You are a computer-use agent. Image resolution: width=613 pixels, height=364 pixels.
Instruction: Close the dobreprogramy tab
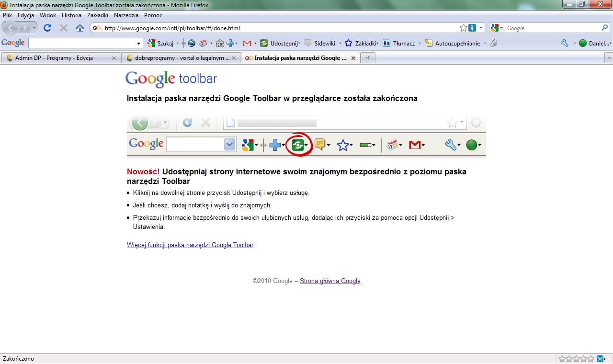click(x=234, y=58)
